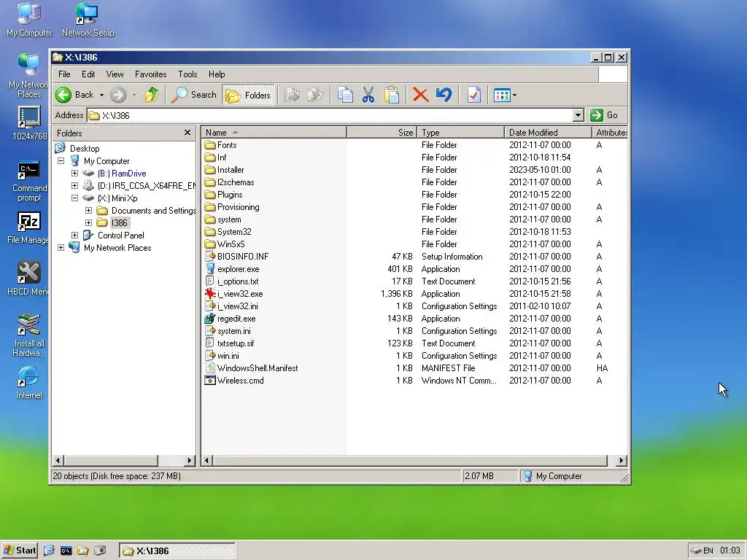Sort by Date Modified column header

tap(548, 133)
